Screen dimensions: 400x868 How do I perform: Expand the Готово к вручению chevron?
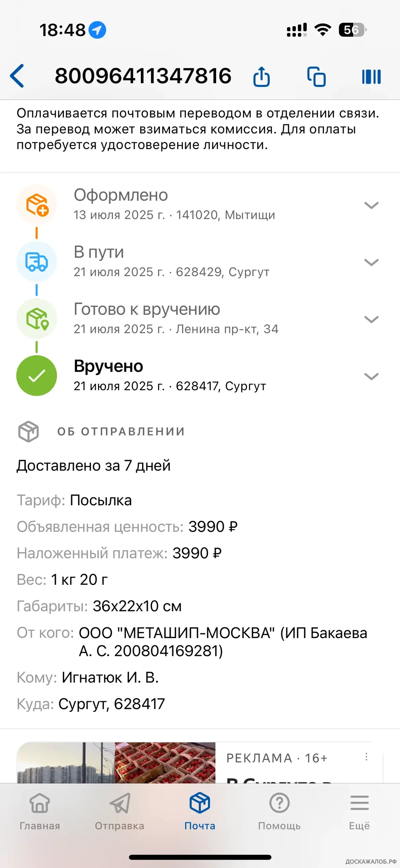point(371,319)
